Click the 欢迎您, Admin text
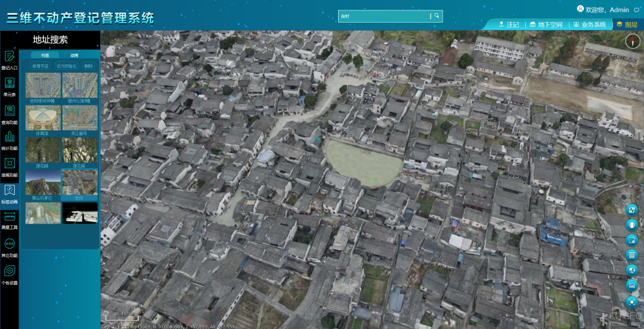This screenshot has height=329, width=644. coord(607,10)
